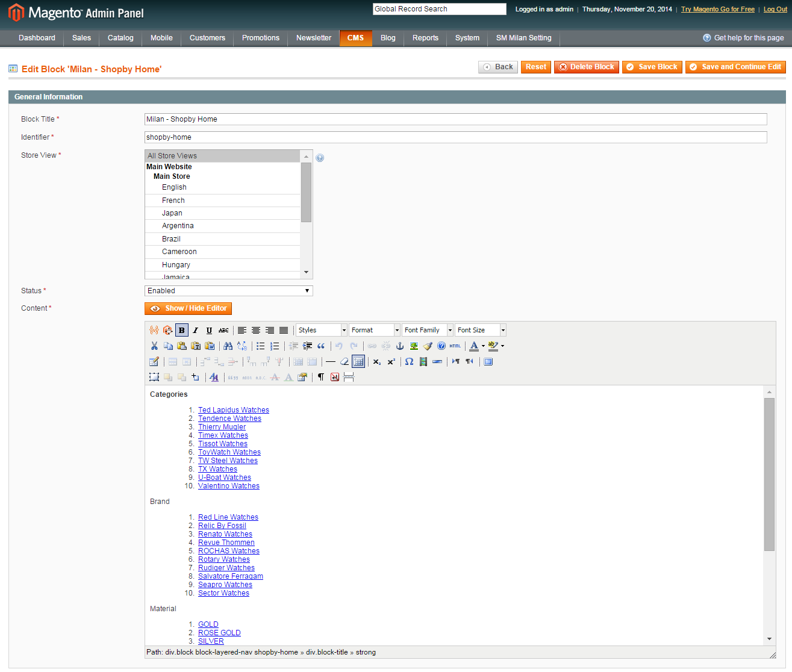Screen dimensions: 792x672
Task: Click the Delete Block button
Action: coord(587,67)
